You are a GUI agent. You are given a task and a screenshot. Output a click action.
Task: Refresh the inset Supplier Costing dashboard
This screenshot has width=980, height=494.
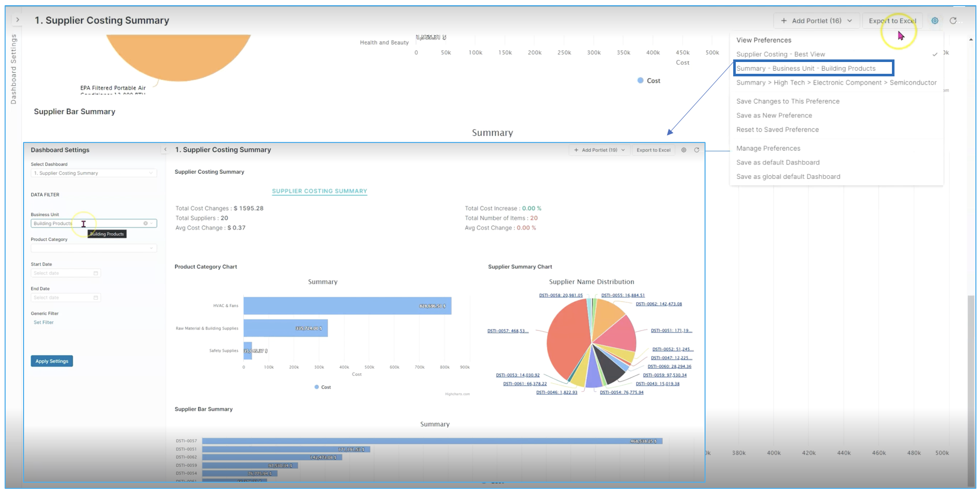pos(696,150)
